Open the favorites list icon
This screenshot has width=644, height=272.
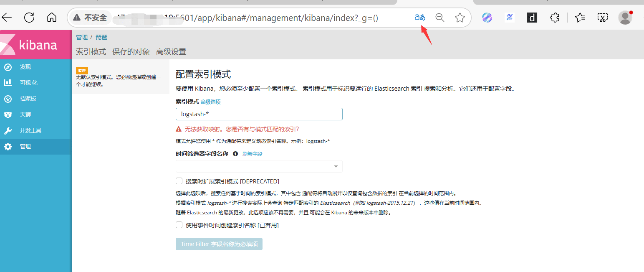[580, 18]
